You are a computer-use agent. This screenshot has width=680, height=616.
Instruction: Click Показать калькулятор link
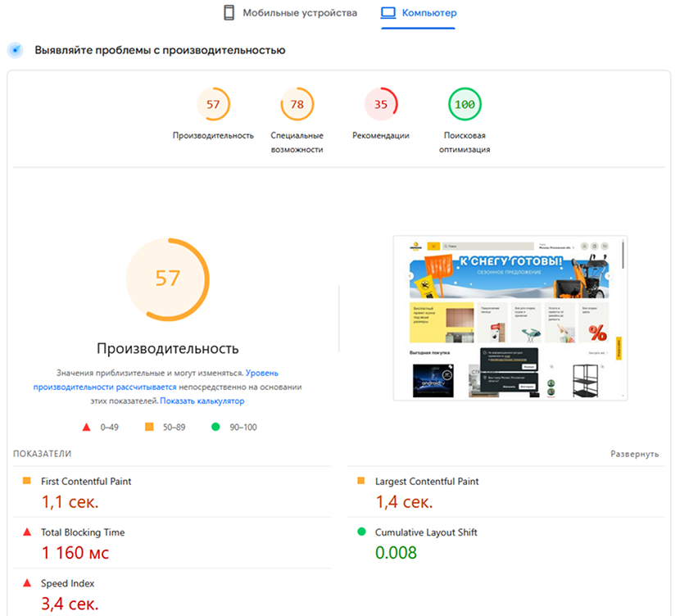[202, 401]
